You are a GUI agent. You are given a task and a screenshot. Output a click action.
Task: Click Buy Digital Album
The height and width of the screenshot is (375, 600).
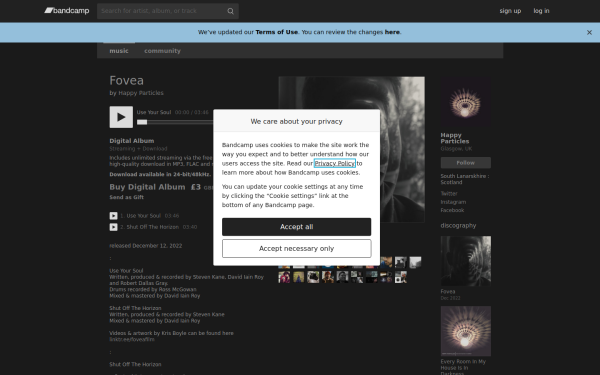click(147, 187)
